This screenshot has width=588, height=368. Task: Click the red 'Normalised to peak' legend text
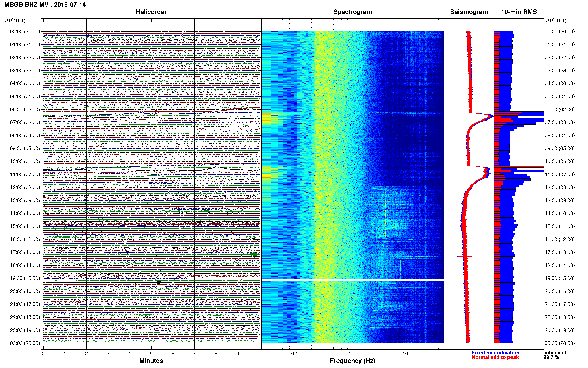(x=495, y=357)
